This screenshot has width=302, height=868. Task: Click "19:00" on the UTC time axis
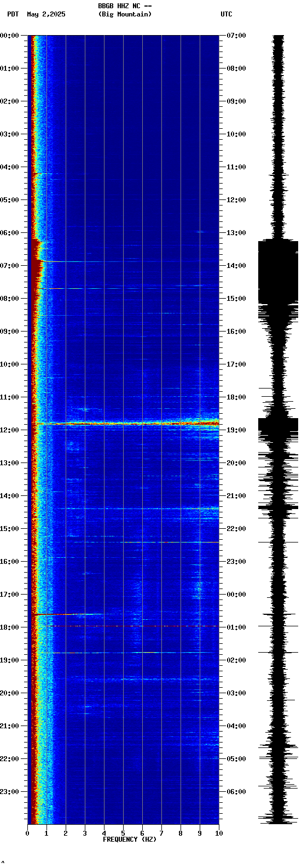[236, 430]
